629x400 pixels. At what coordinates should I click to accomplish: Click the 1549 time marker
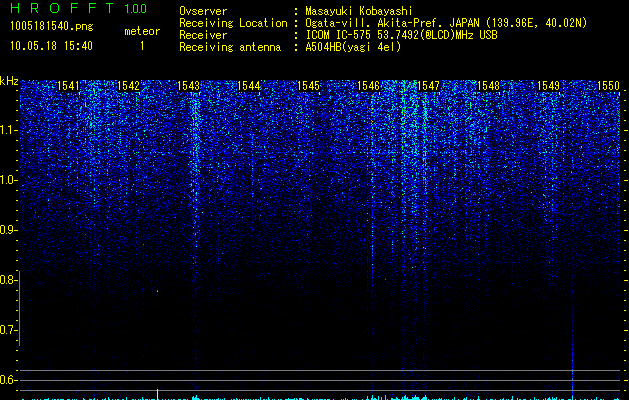(548, 86)
